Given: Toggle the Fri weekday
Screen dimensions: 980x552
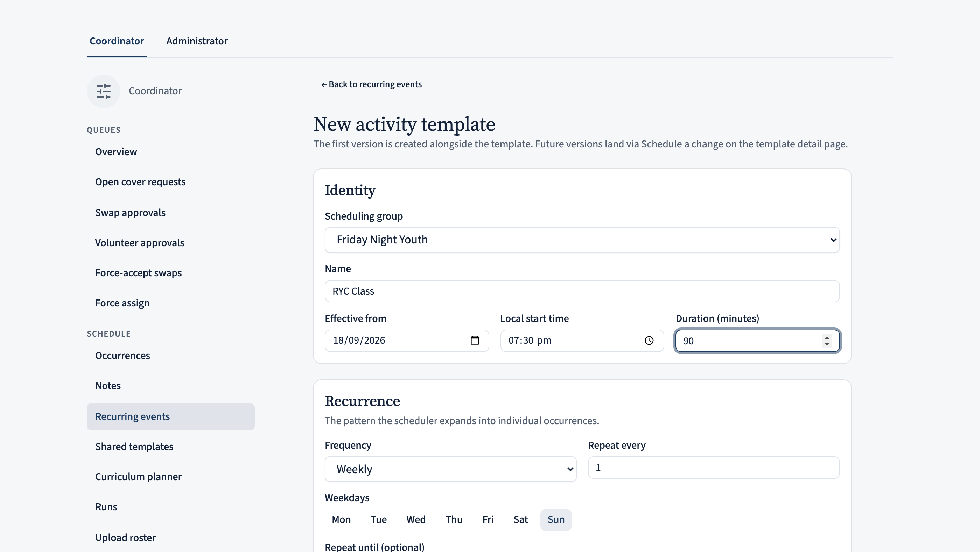Looking at the screenshot, I should tap(488, 520).
